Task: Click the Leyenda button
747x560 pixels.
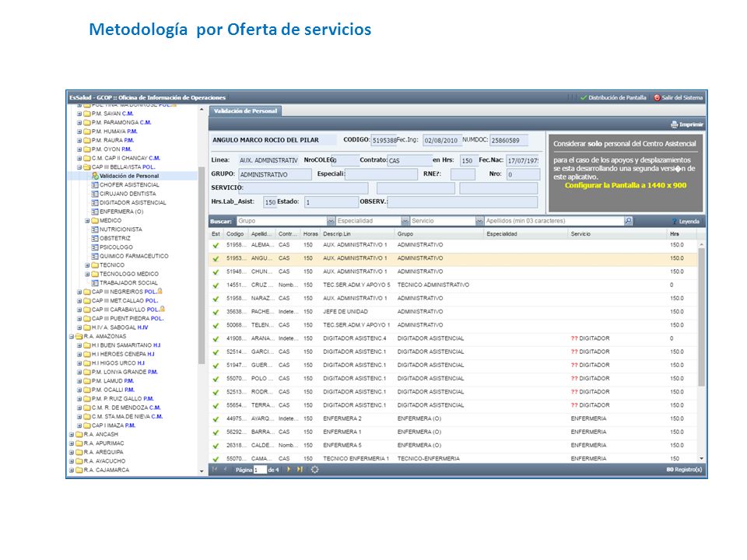Action: (686, 222)
